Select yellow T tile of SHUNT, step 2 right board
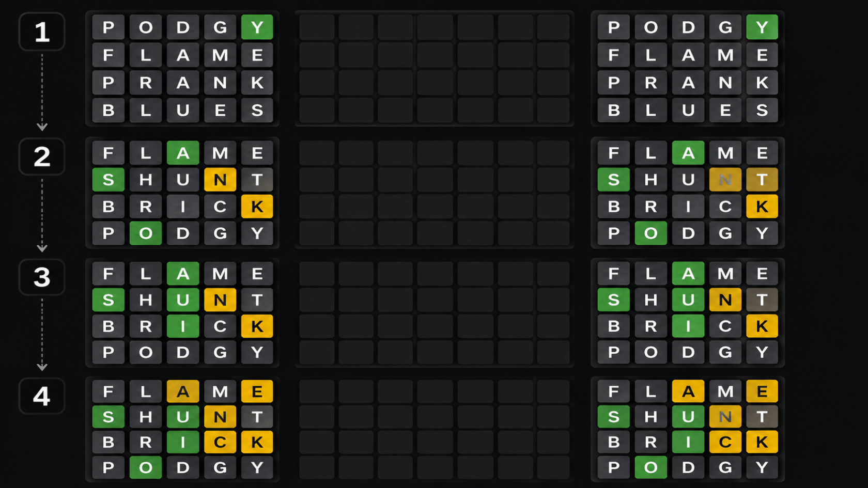Screen dimensions: 868x488 tap(762, 180)
